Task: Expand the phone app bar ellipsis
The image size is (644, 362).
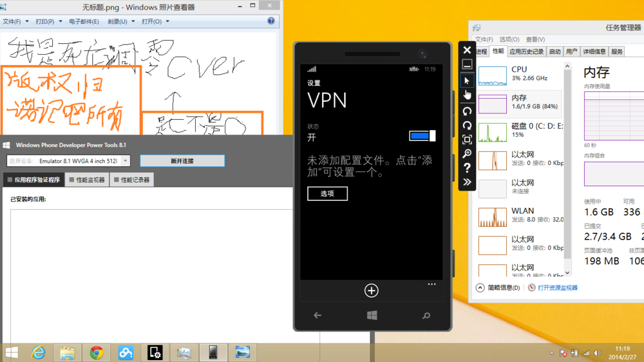Action: 431,284
